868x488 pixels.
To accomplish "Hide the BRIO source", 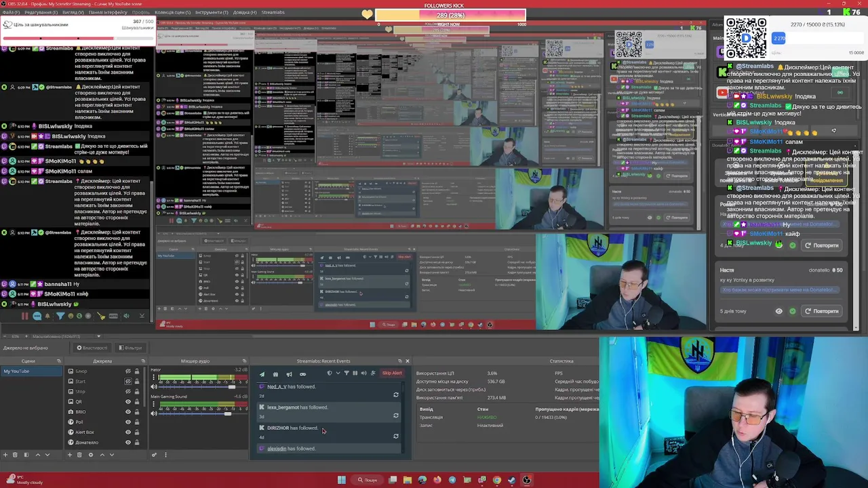I will [x=127, y=412].
